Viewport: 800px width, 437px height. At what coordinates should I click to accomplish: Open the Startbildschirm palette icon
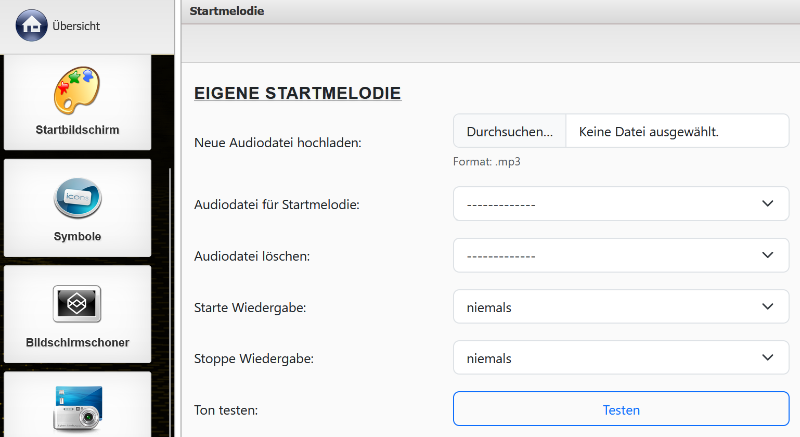tap(77, 90)
